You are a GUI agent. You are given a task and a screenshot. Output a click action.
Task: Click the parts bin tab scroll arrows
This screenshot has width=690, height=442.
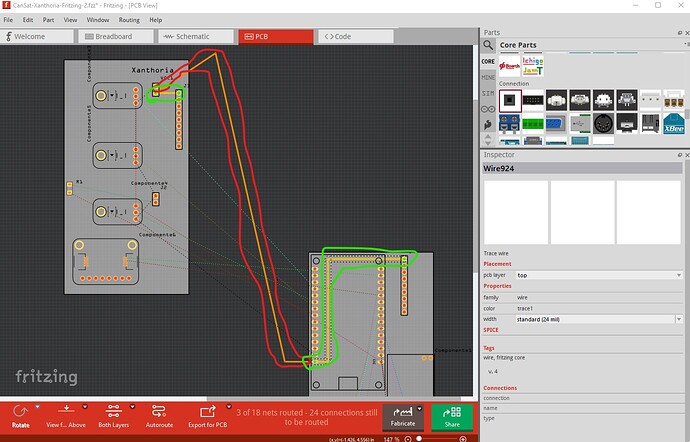(x=488, y=140)
